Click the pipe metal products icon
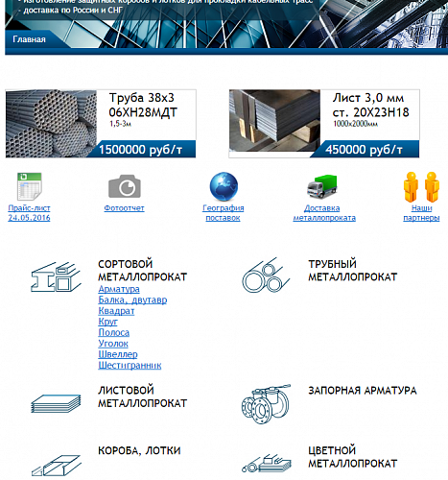Screen dimensions: 448x480 (266, 276)
